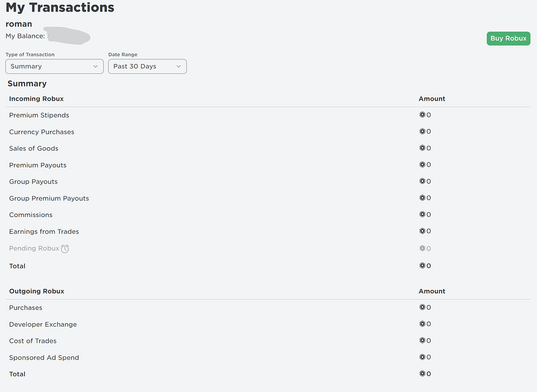Click the pending clock icon next to Pending Robux
This screenshot has width=537, height=392.
pyautogui.click(x=65, y=248)
